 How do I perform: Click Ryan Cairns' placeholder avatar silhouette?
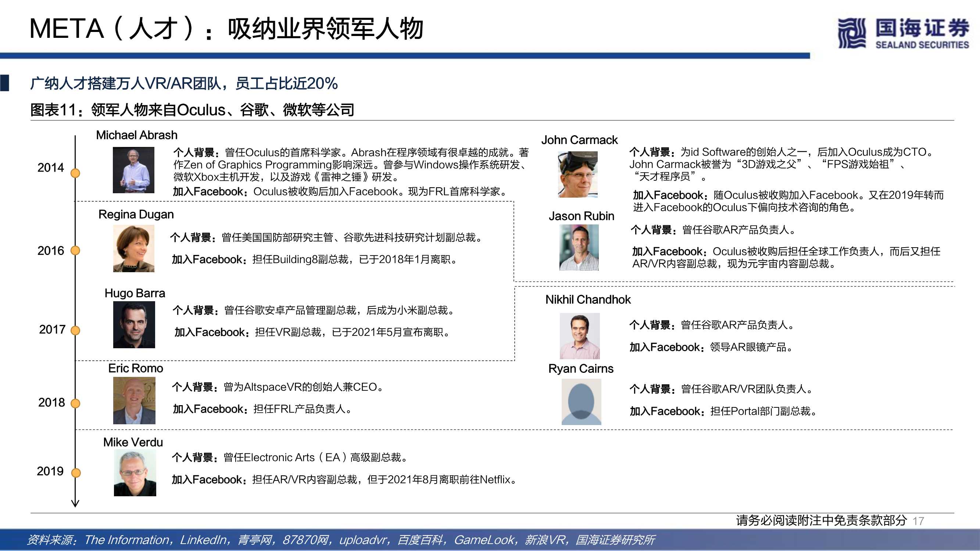pyautogui.click(x=581, y=402)
